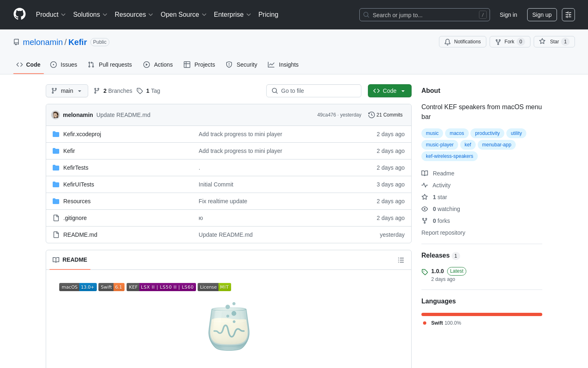588x368 pixels.
Task: Click the menubar-app topic tag
Action: [497, 145]
